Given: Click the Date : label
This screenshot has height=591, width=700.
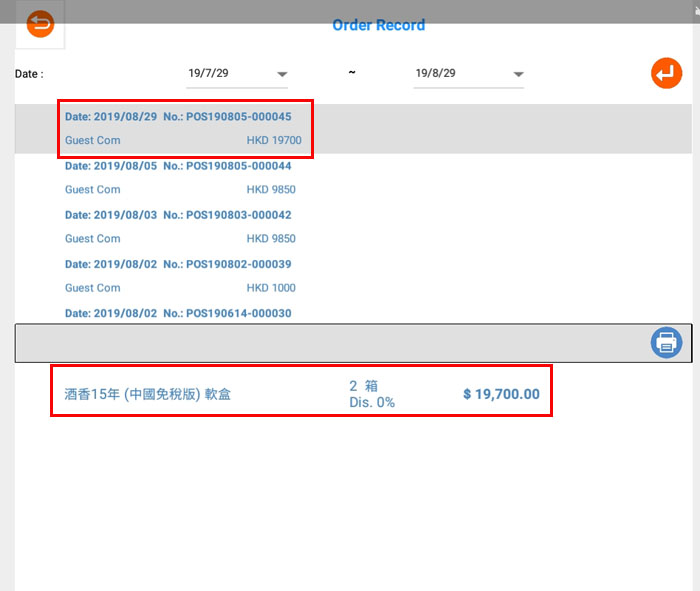Looking at the screenshot, I should point(29,74).
